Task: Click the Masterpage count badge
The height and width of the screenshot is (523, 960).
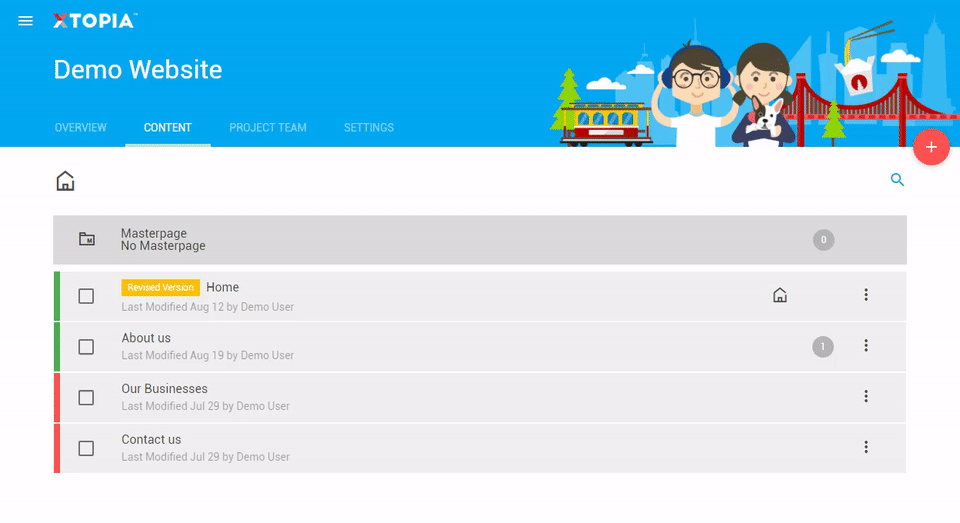Action: 823,240
